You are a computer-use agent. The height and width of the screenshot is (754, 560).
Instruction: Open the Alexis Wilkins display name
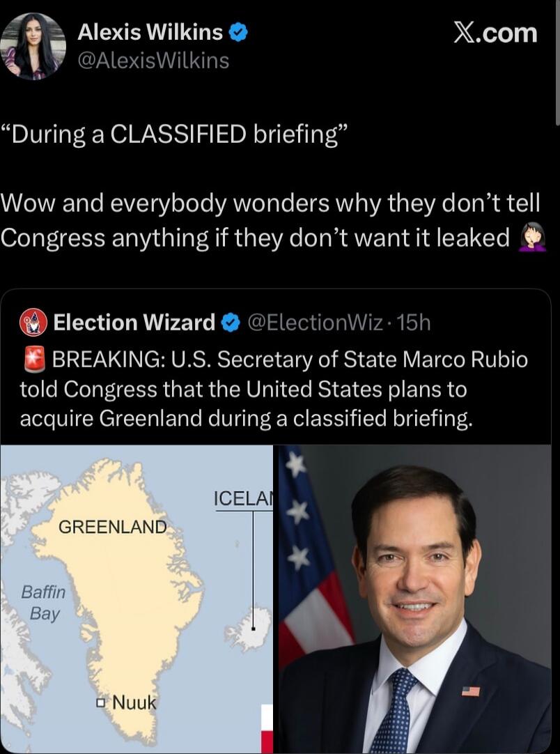coord(150,32)
